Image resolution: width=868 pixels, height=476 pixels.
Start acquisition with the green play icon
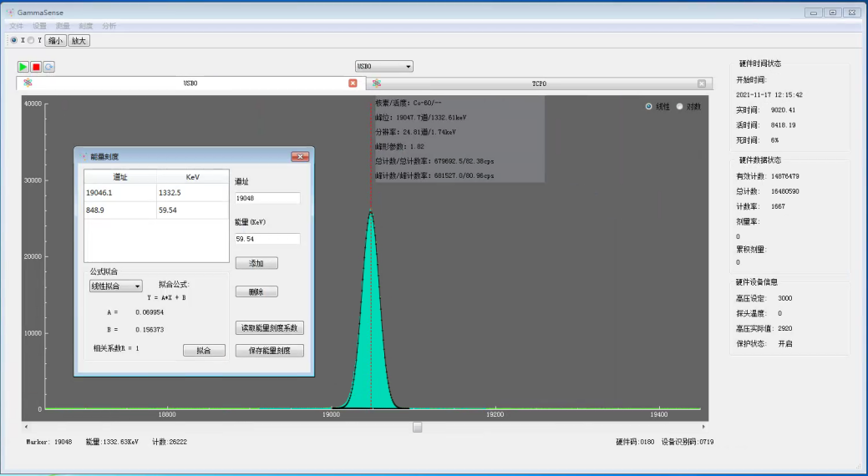23,67
